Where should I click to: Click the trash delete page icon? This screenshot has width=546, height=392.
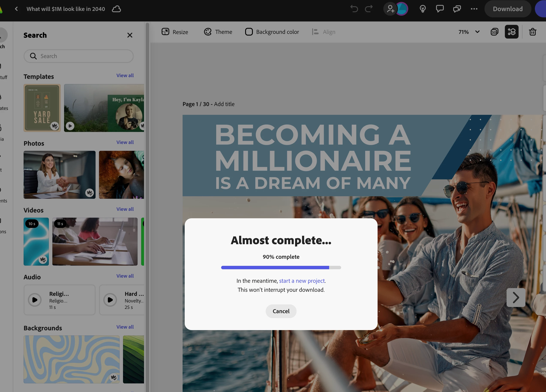click(532, 32)
